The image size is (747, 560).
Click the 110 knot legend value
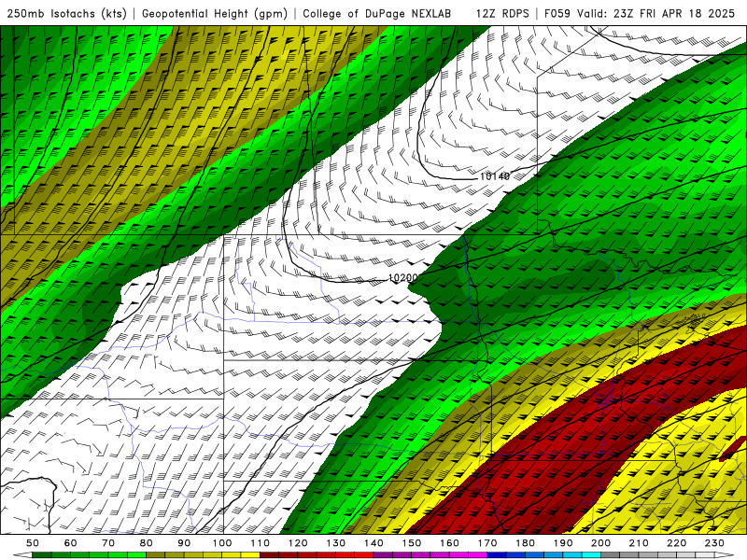click(x=261, y=543)
